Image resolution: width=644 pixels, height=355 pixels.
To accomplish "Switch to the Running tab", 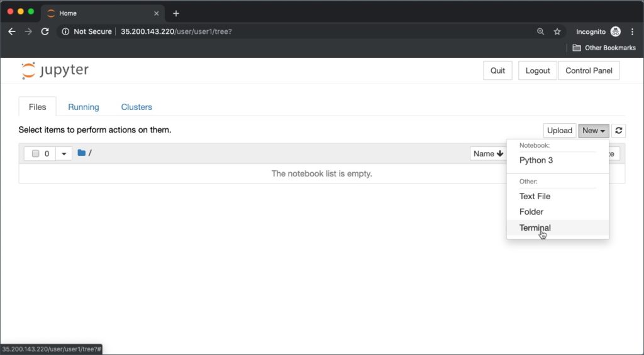I will (x=83, y=107).
